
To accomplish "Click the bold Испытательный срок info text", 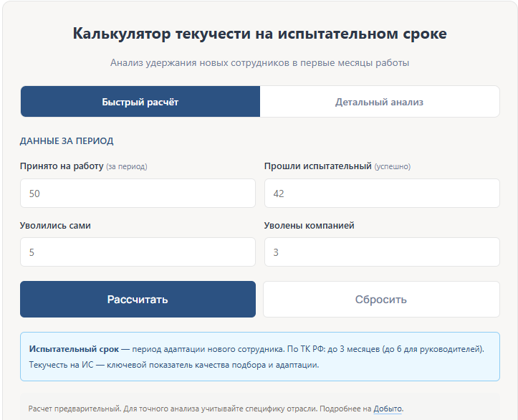I will pos(73,349).
